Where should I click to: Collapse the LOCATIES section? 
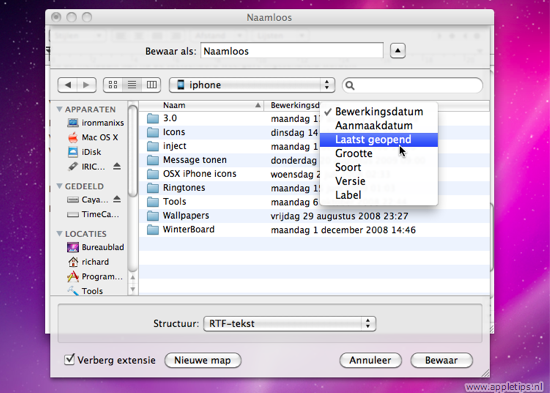59,233
